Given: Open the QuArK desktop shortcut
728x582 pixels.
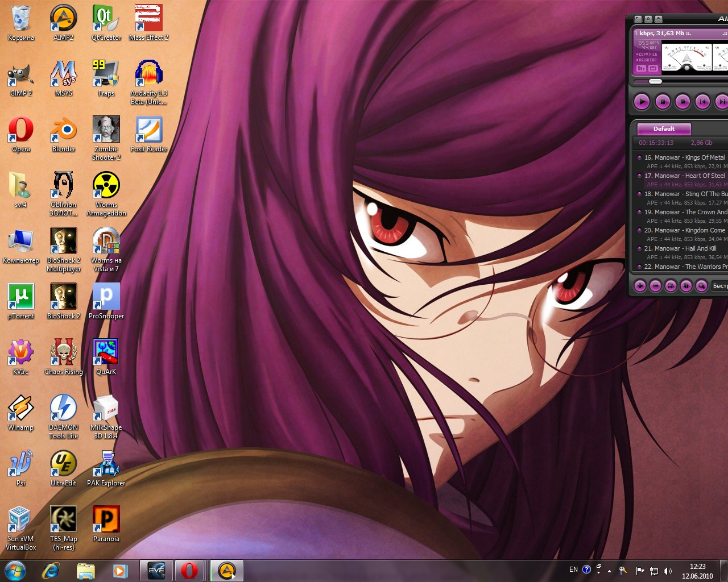Looking at the screenshot, I should pos(106,357).
